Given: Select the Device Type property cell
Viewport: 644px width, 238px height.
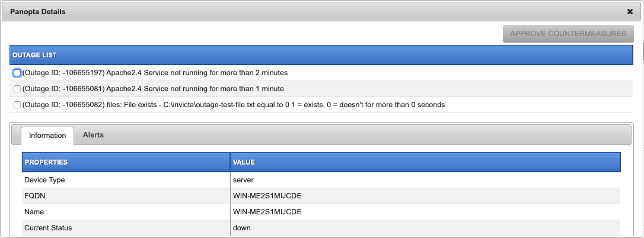Looking at the screenshot, I should [x=126, y=180].
